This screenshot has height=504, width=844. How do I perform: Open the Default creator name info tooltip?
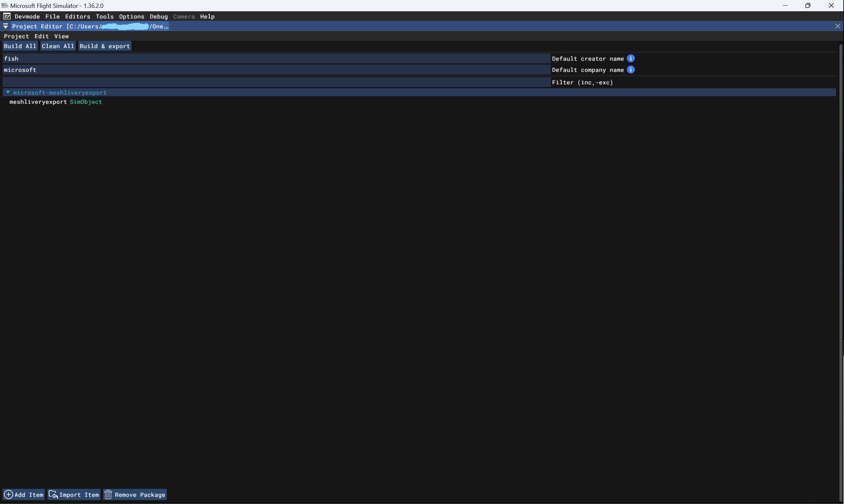[631, 58]
